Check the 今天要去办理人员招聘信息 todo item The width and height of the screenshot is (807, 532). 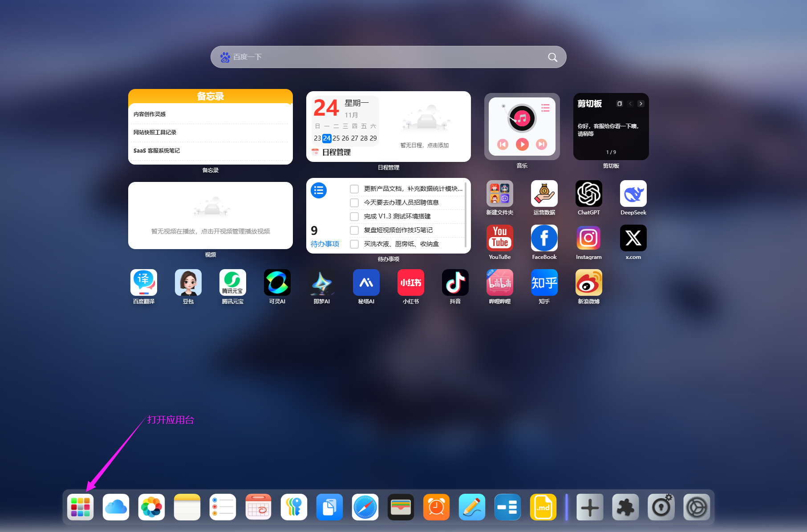pos(354,203)
